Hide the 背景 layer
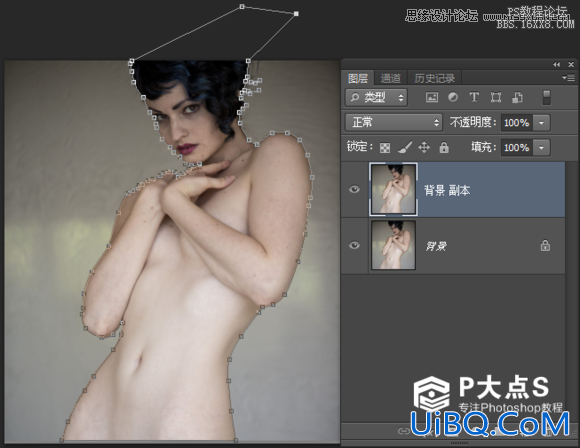The width and height of the screenshot is (580, 448). [354, 246]
